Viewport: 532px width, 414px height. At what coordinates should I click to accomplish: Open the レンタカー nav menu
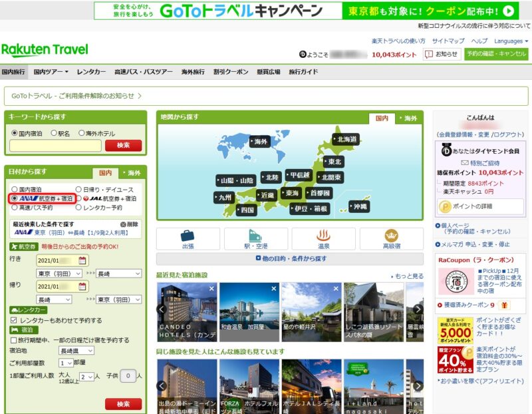(91, 72)
